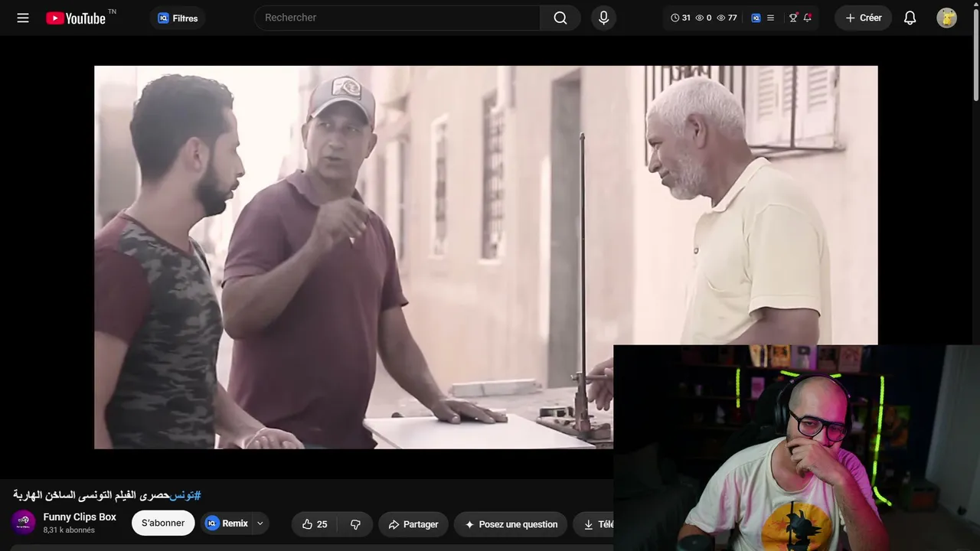
Task: Open the hamburger guide menu
Action: (x=23, y=18)
